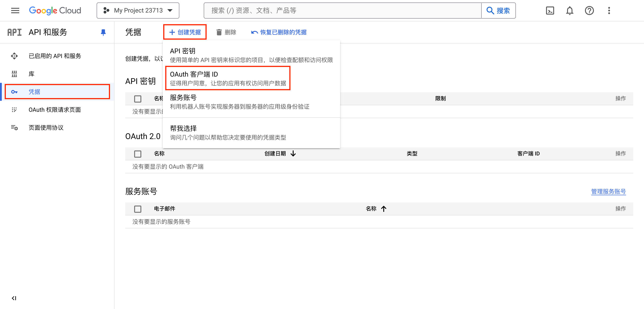644x309 pixels.
Task: Click the 没有要显示的服务账号 empty row
Action: click(x=379, y=222)
